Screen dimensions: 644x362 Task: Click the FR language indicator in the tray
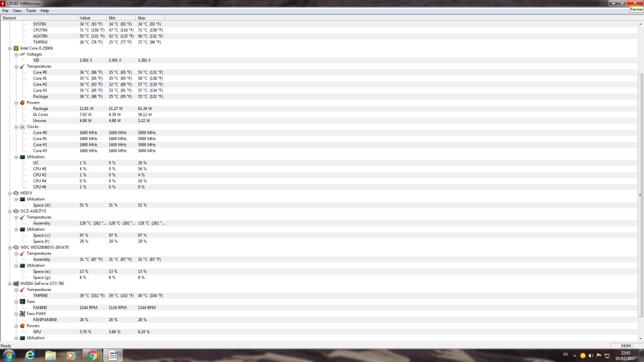[565, 354]
